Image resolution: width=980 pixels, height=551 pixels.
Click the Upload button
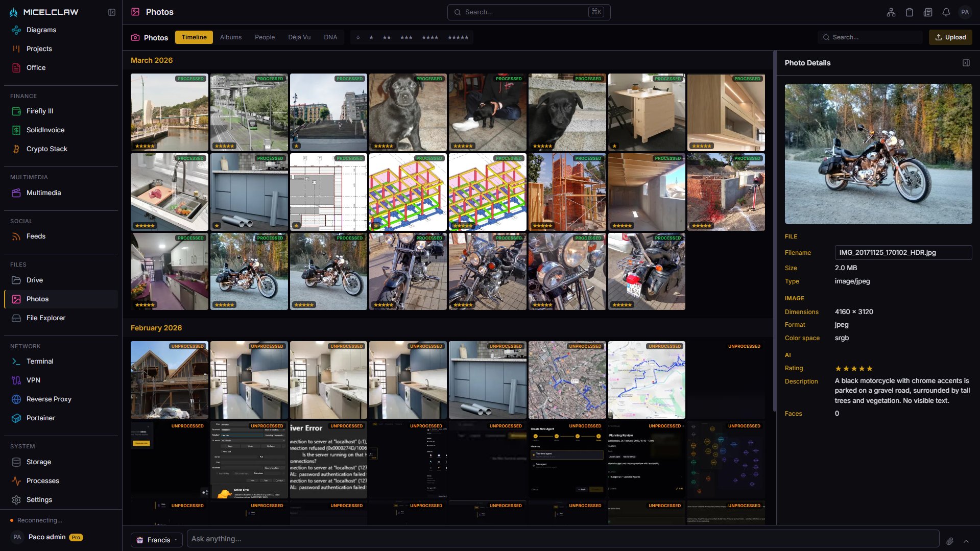tap(950, 37)
